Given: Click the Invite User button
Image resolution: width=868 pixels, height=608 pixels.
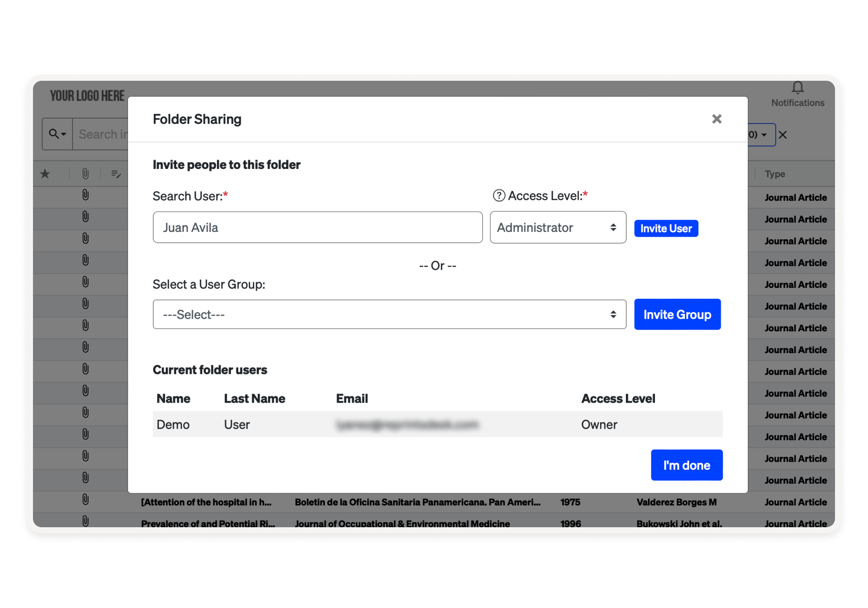Looking at the screenshot, I should 666,228.
